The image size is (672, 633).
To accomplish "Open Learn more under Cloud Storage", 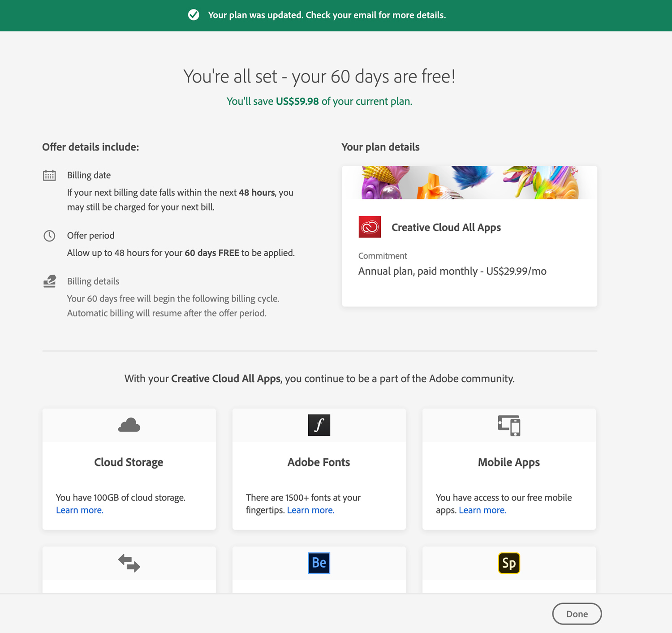I will tap(79, 510).
